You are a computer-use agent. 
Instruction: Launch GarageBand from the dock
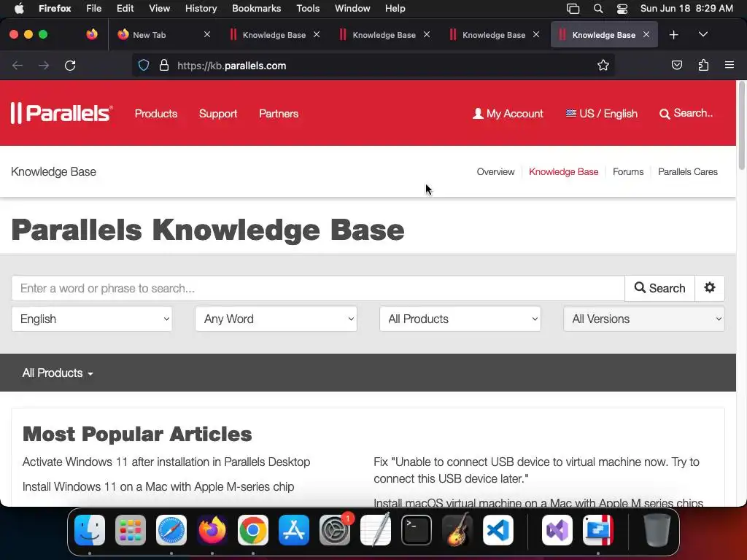(457, 530)
